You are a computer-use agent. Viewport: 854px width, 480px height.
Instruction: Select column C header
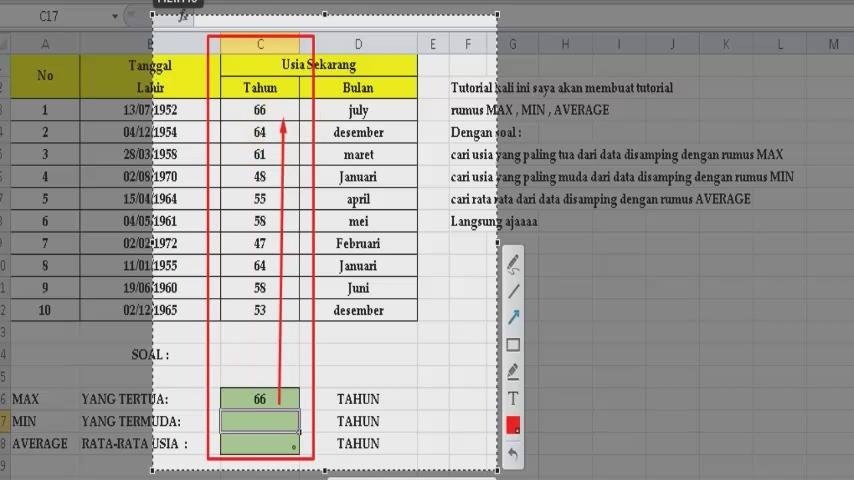260,44
